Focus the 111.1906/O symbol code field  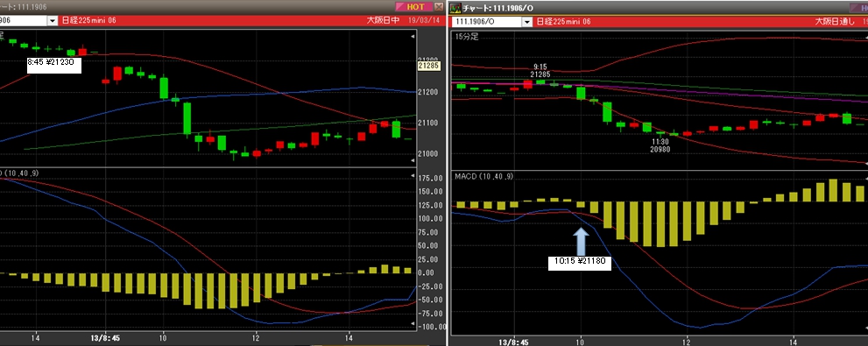pyautogui.click(x=487, y=22)
